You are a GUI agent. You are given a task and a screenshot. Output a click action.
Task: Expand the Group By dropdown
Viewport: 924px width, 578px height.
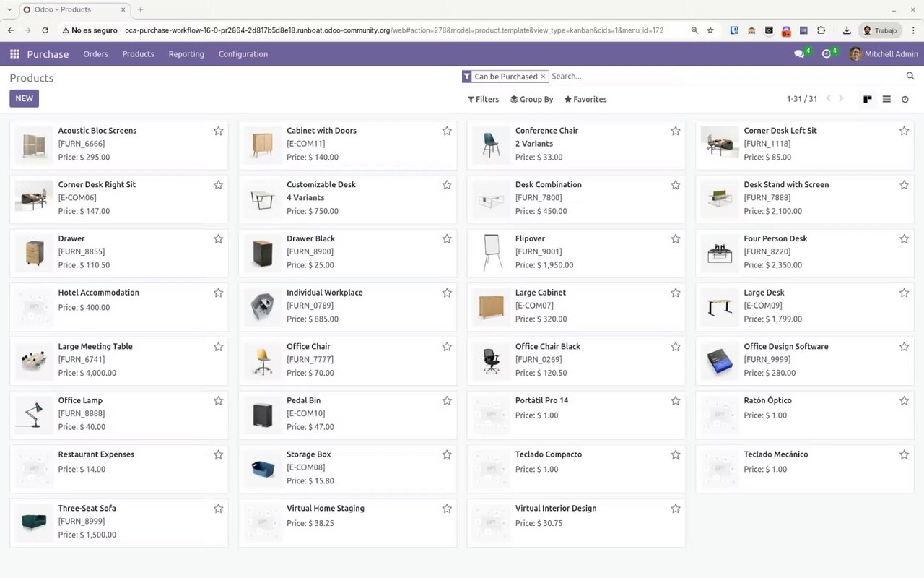click(x=531, y=99)
